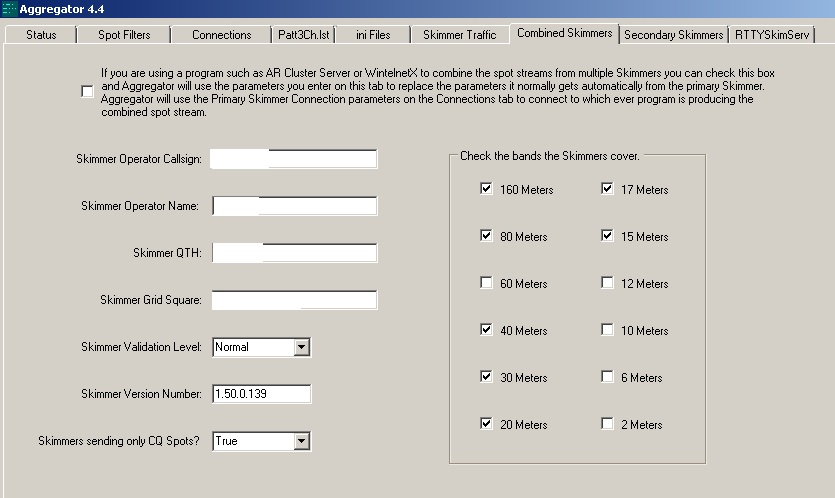Switch to the Status tab
Screen dimensions: 835x498
[41, 35]
